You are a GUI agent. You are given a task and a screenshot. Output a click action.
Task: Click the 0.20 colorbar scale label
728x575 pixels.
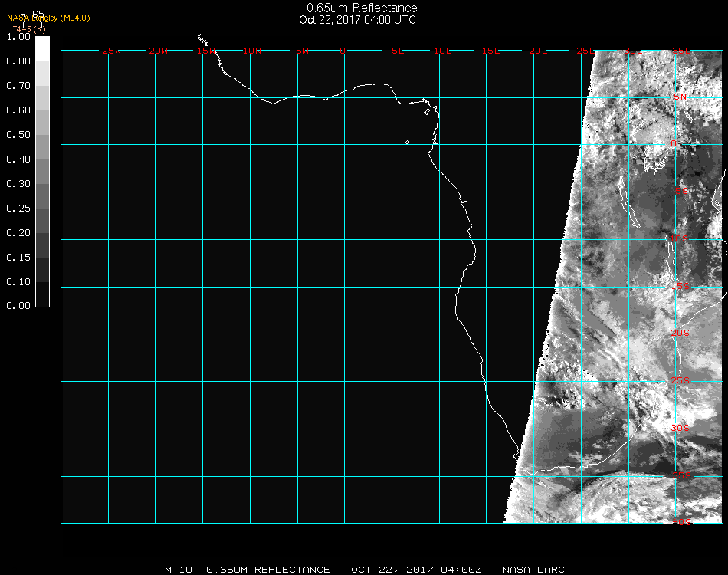pyautogui.click(x=18, y=233)
